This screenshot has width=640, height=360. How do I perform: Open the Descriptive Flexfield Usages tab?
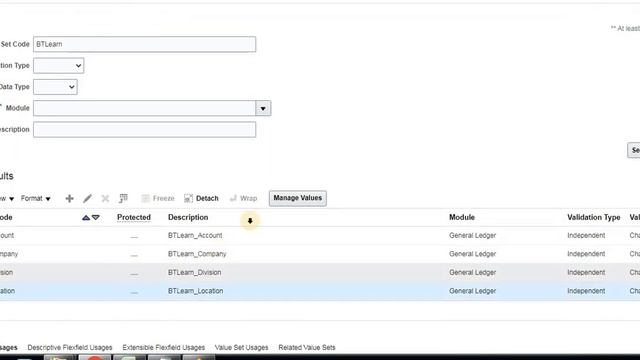tap(70, 347)
